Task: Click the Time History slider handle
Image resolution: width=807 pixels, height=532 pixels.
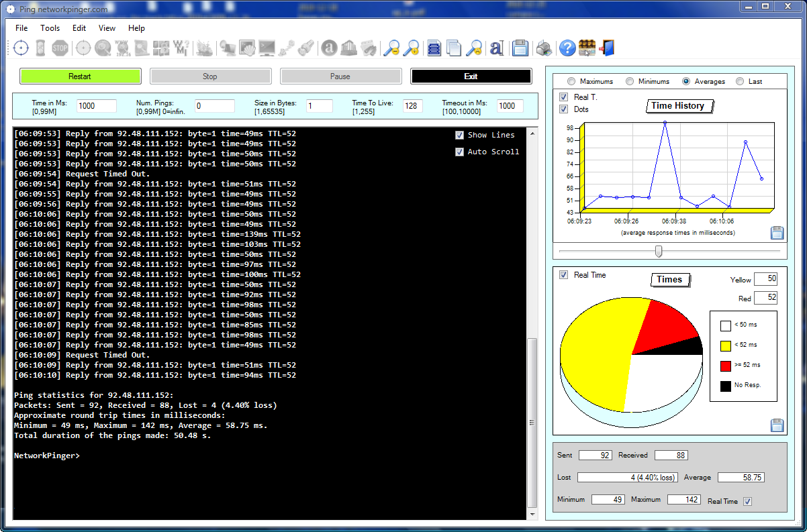Action: click(659, 251)
